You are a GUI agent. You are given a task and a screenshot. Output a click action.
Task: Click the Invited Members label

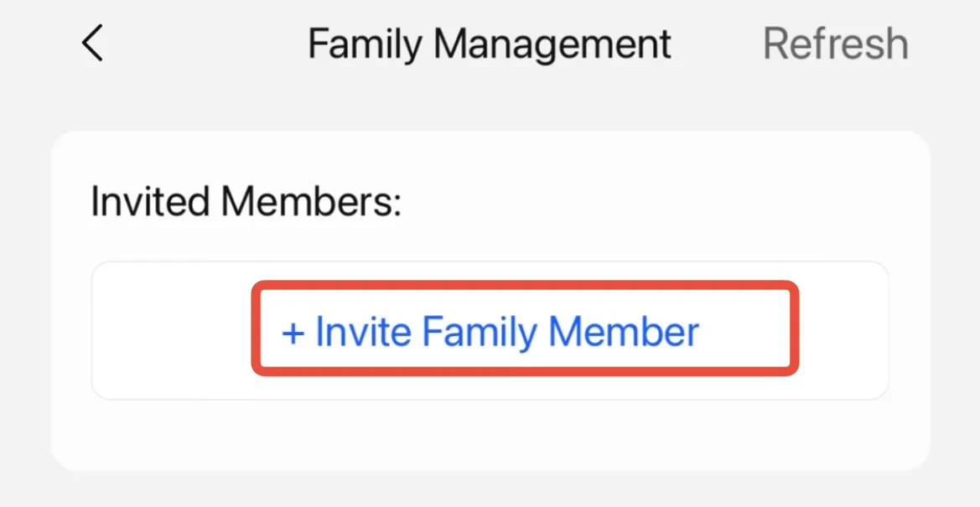tap(246, 202)
